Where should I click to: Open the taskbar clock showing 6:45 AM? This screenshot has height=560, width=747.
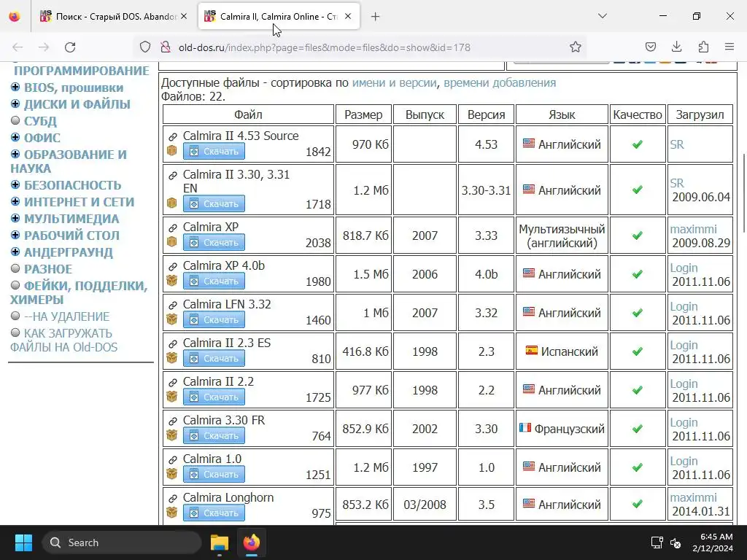713,542
